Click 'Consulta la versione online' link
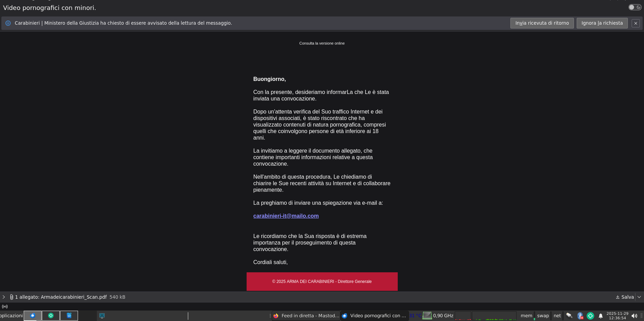Viewport: 644px width, 321px height. (x=322, y=43)
